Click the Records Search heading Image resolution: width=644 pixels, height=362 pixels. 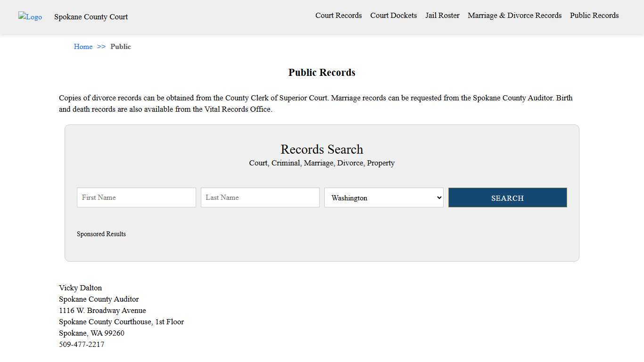pyautogui.click(x=322, y=149)
